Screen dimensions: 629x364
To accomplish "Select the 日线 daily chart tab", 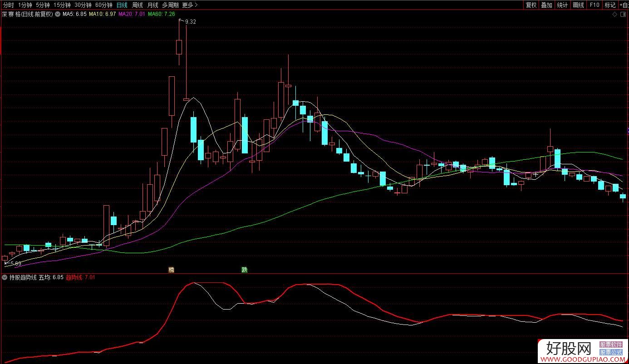I will pyautogui.click(x=122, y=5).
